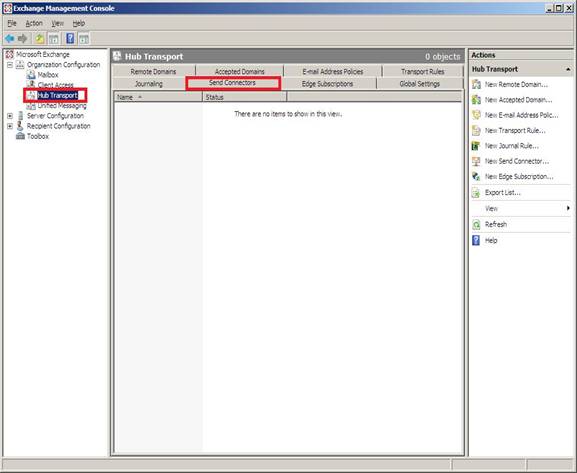This screenshot has width=577, height=473.
Task: Switch to the E-mail Address Policies tab
Action: (333, 71)
